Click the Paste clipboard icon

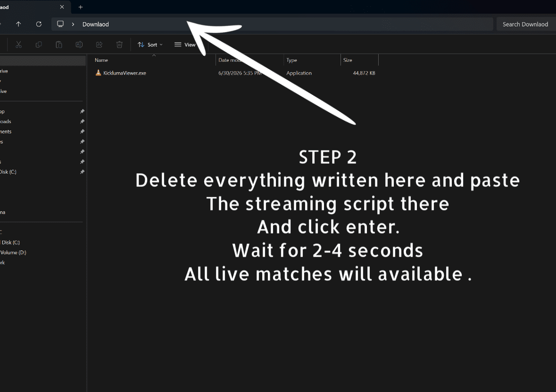[59, 44]
